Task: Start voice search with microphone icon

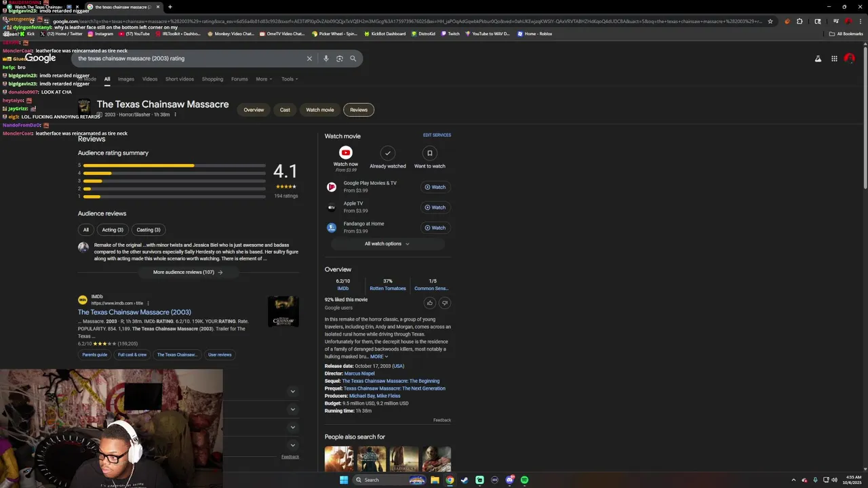Action: tap(326, 58)
